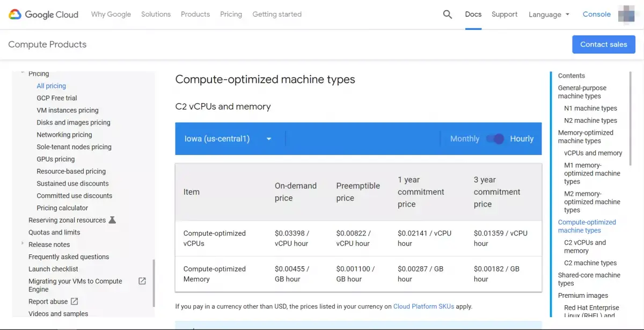Click the external link icon beside Migrating your VMs
The height and width of the screenshot is (330, 644).
pyautogui.click(x=142, y=281)
